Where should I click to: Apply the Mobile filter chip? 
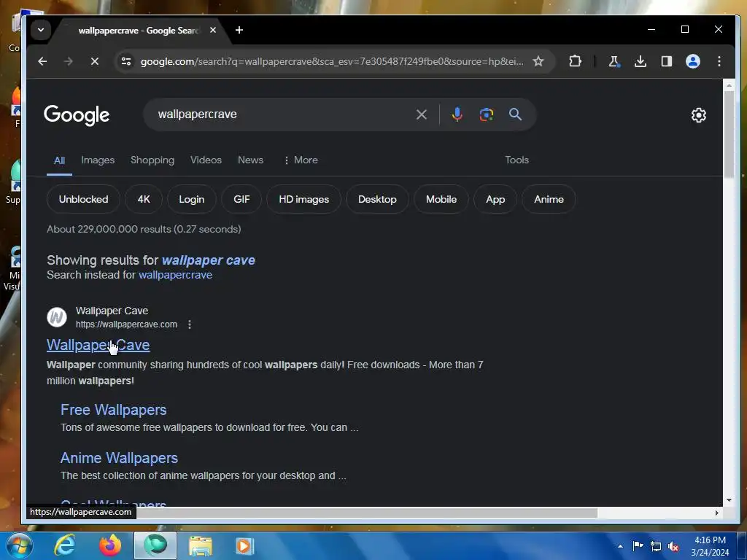(x=441, y=199)
